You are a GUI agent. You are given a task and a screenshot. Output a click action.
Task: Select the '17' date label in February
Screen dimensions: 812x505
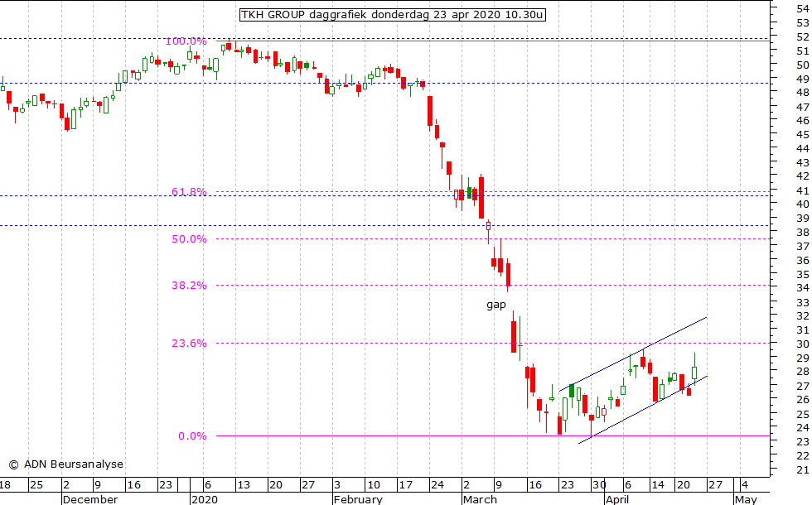[405, 485]
